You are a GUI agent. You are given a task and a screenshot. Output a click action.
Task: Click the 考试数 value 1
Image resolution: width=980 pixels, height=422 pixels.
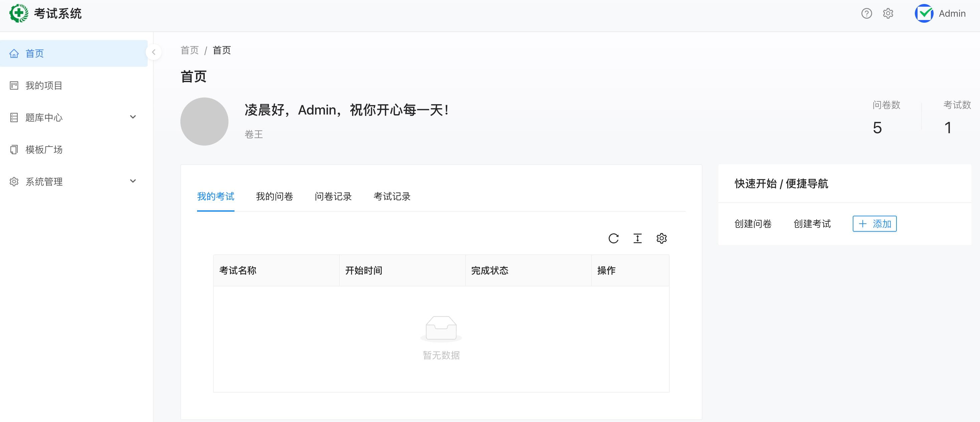[x=948, y=128]
